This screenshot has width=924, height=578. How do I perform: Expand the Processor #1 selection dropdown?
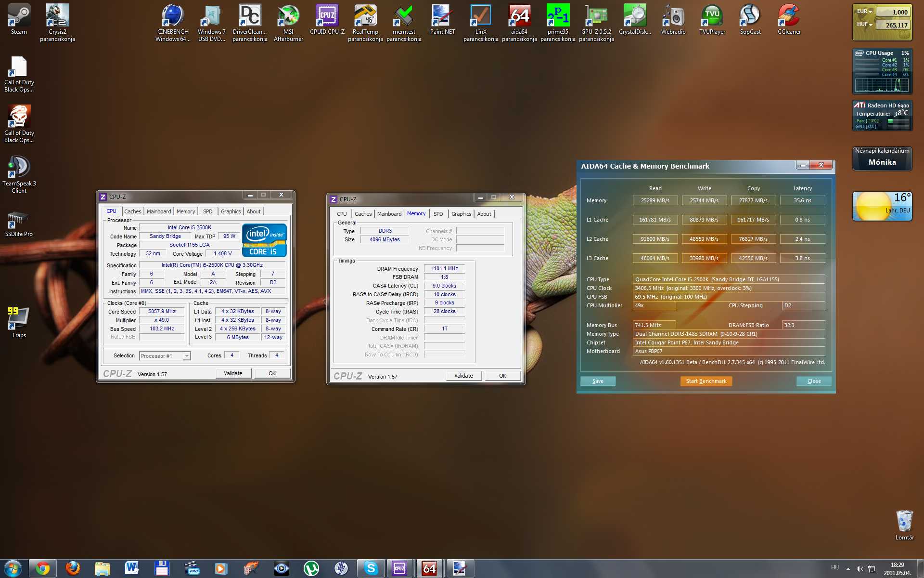[187, 356]
